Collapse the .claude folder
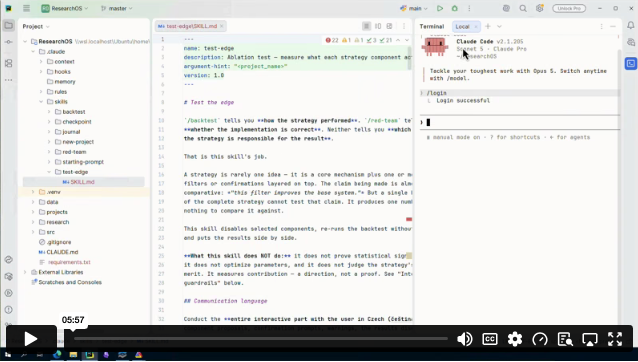The height and width of the screenshot is (362, 638). pyautogui.click(x=33, y=52)
